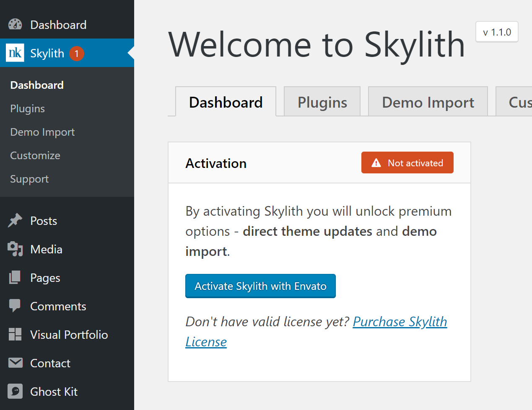Switch to the partially visible Customize tab
The width and height of the screenshot is (532, 410).
(514, 102)
